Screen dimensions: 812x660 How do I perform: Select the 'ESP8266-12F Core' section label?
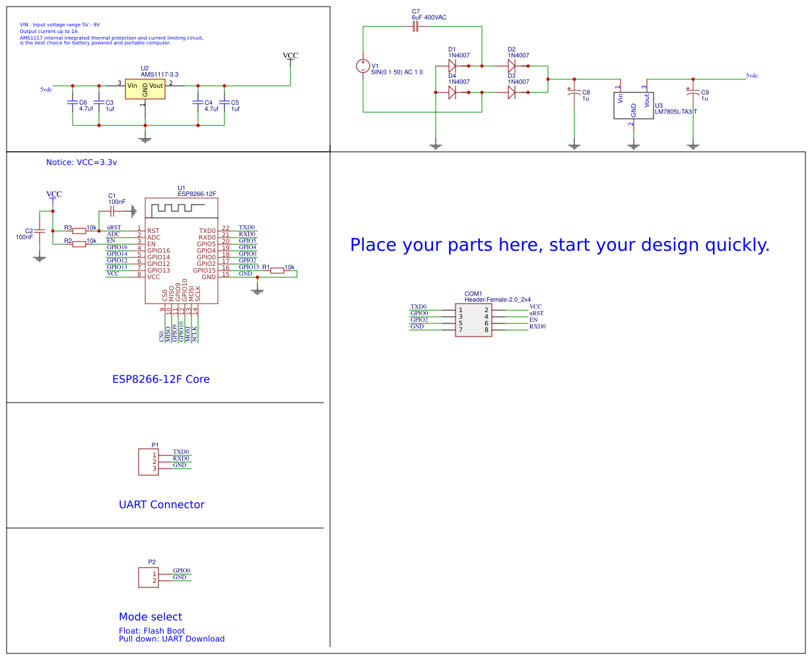(x=161, y=379)
